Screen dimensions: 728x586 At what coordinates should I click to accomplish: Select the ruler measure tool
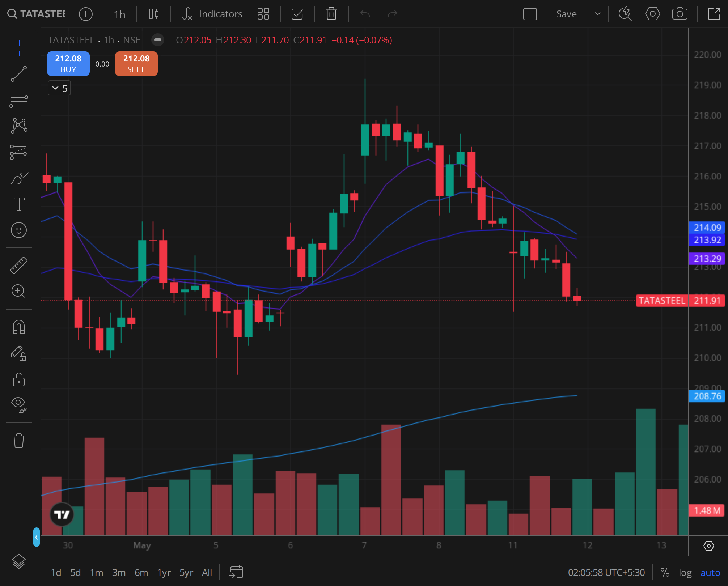click(19, 266)
